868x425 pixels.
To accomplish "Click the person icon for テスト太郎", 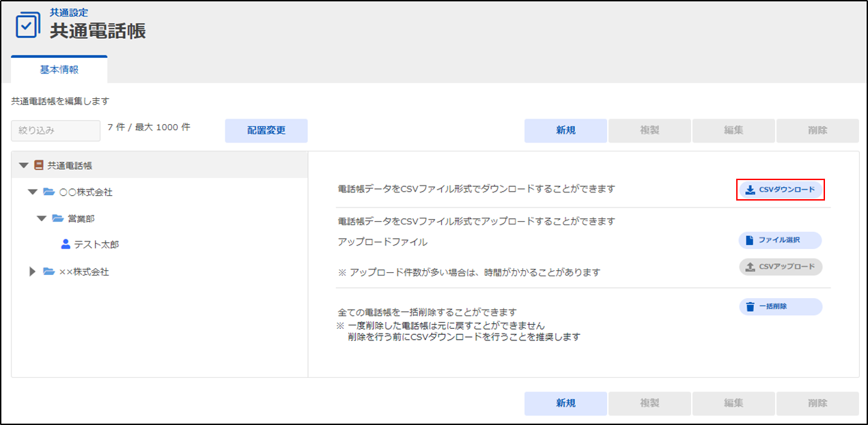I will (66, 244).
